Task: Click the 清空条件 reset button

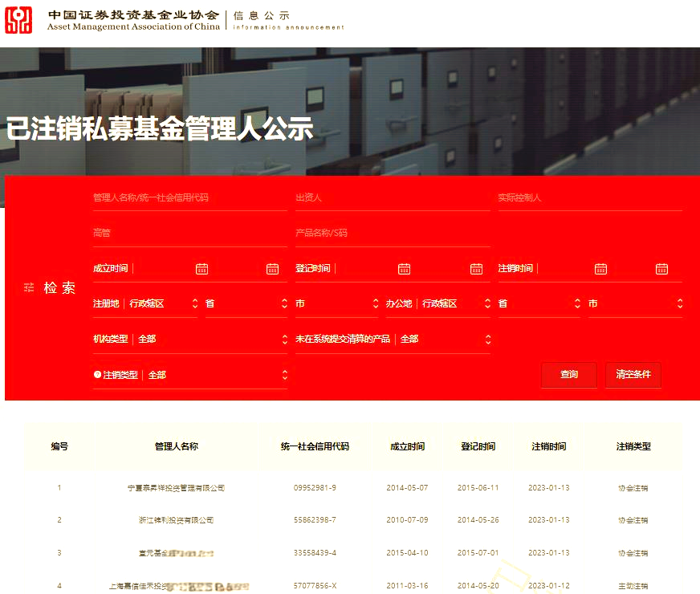Action: tap(633, 375)
